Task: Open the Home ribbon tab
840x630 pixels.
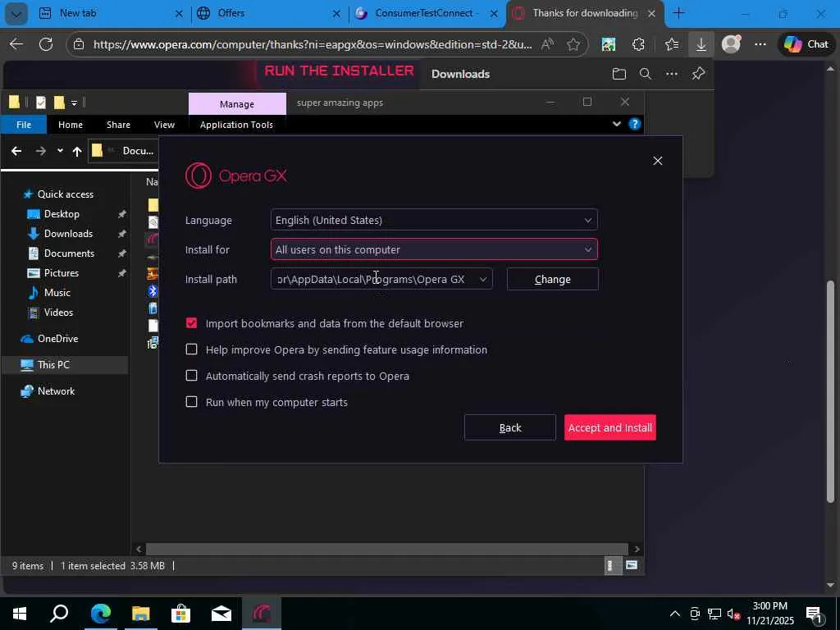Action: pos(71,125)
